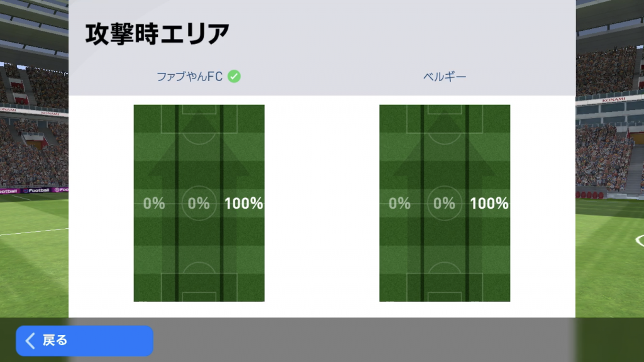Click the center circle on ベルギー pitch

[445, 203]
